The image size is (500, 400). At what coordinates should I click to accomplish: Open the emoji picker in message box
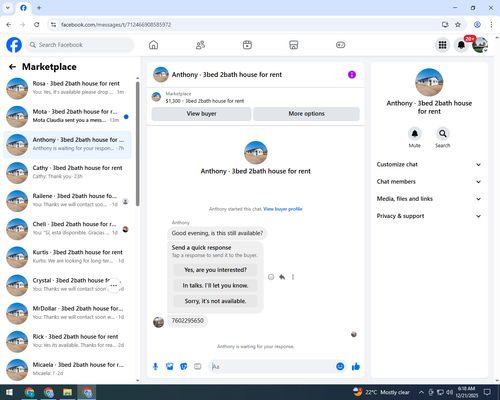pos(340,367)
